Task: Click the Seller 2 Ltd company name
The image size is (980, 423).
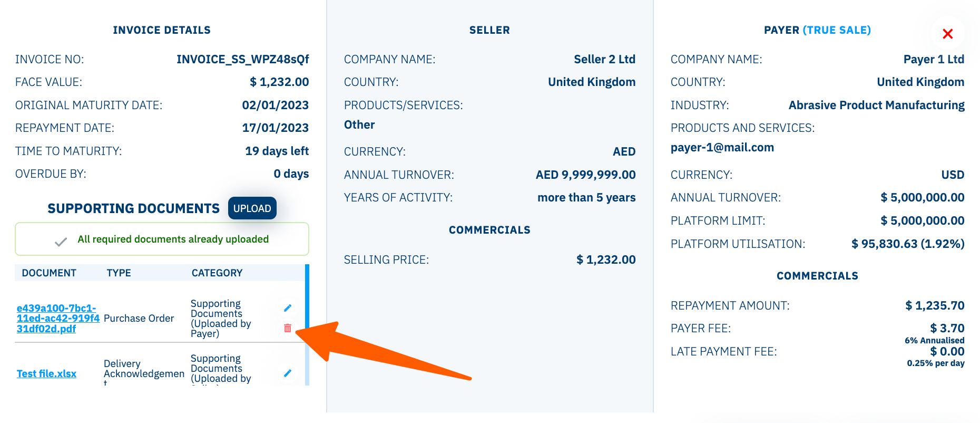Action: point(604,60)
